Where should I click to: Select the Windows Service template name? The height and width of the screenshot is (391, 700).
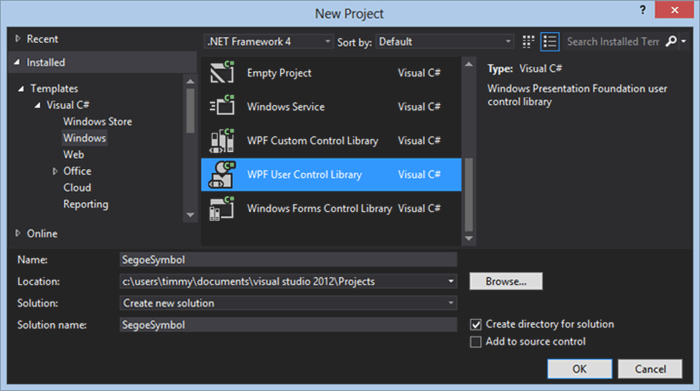point(286,107)
